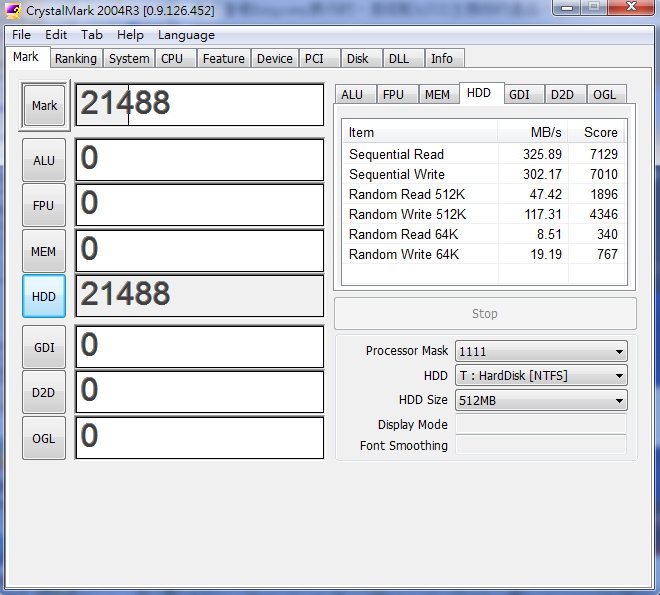Open the File menu
The image size is (660, 595).
(x=21, y=35)
